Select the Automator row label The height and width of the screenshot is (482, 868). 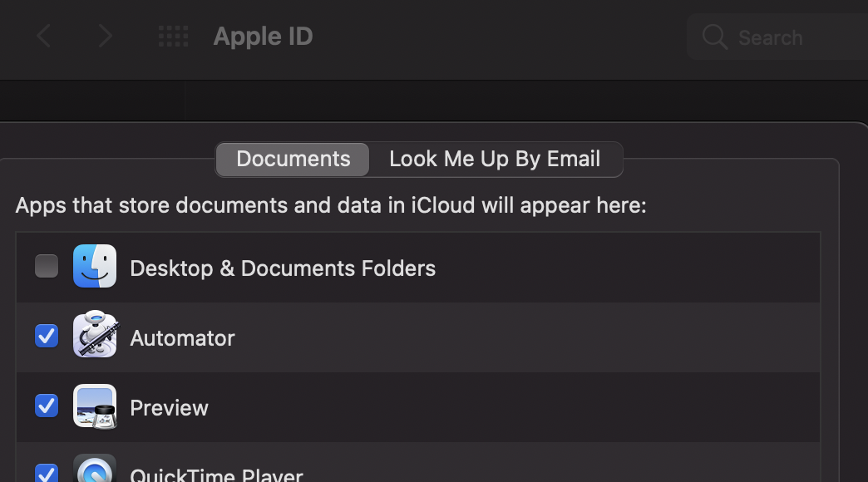pos(183,338)
